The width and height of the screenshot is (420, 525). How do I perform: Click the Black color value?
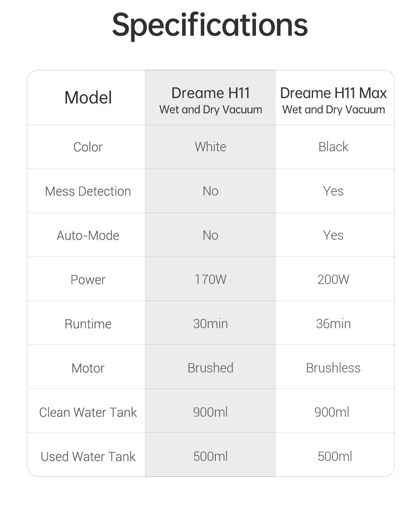point(333,147)
